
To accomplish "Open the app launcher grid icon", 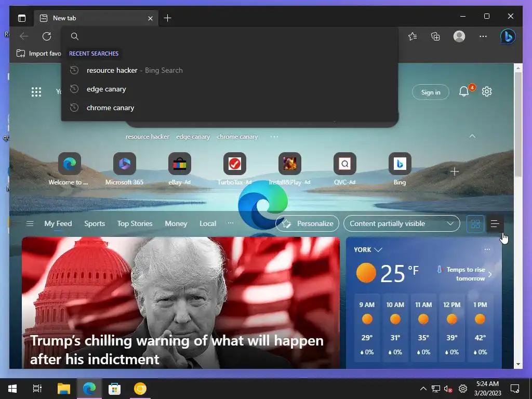I will coord(36,92).
